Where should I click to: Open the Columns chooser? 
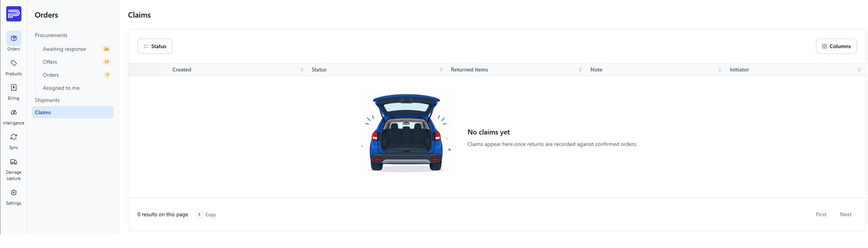click(x=836, y=46)
